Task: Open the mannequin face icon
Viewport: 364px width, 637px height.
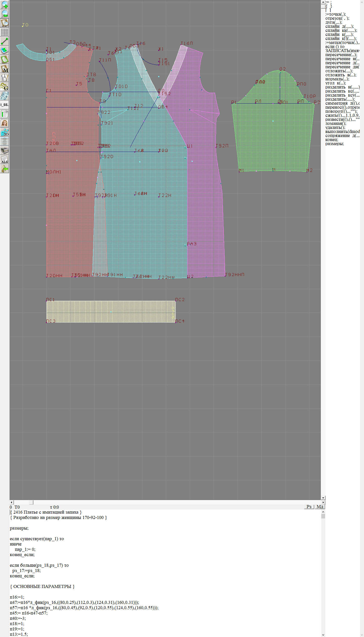Action: click(x=5, y=123)
